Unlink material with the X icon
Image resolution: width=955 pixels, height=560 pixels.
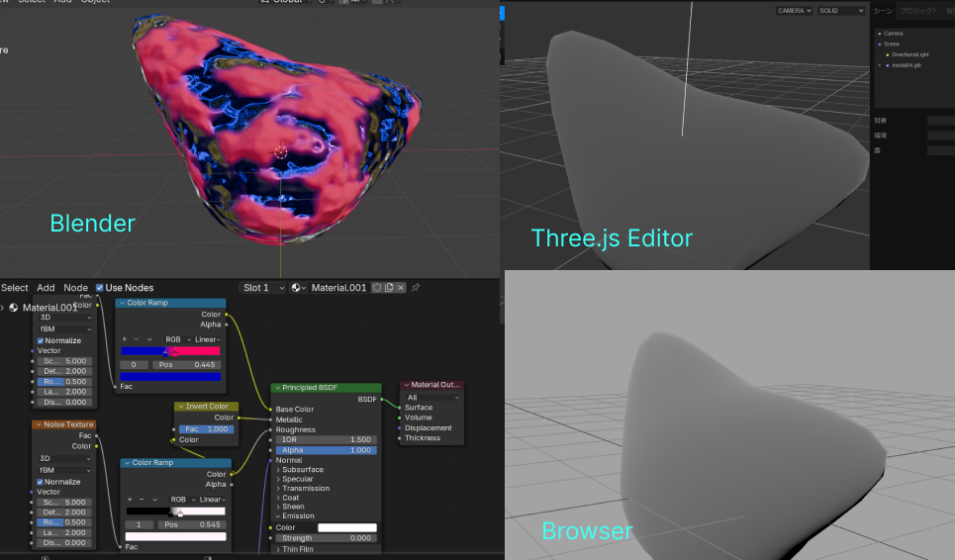401,288
